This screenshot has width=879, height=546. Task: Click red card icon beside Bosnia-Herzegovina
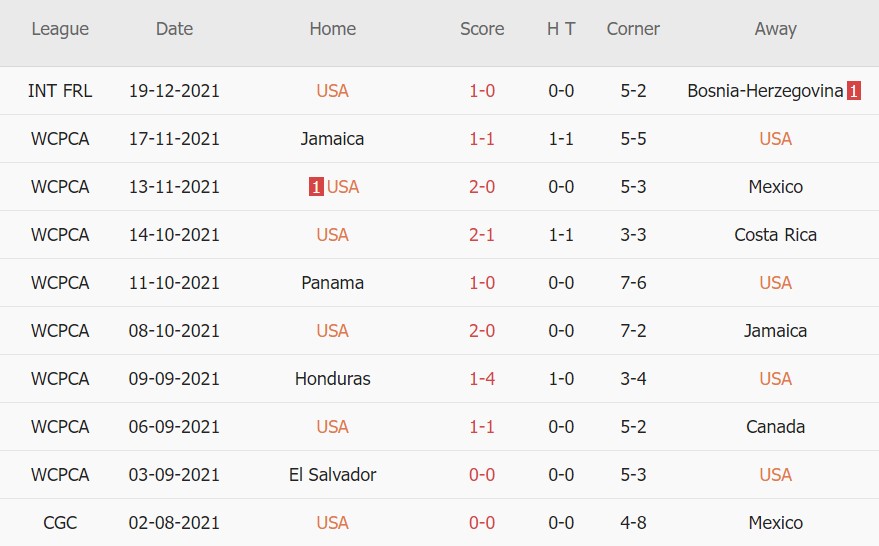(854, 91)
